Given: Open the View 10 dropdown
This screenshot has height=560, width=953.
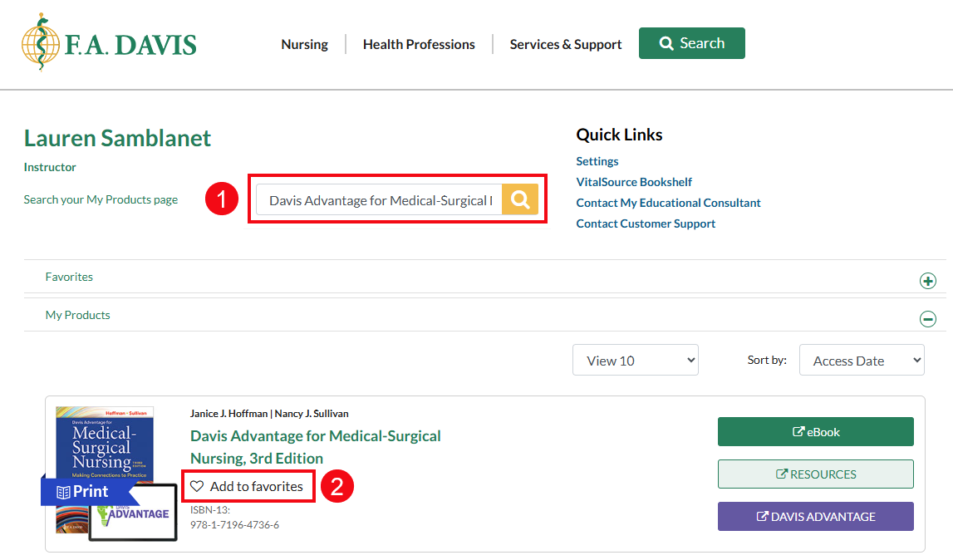Looking at the screenshot, I should click(x=635, y=360).
